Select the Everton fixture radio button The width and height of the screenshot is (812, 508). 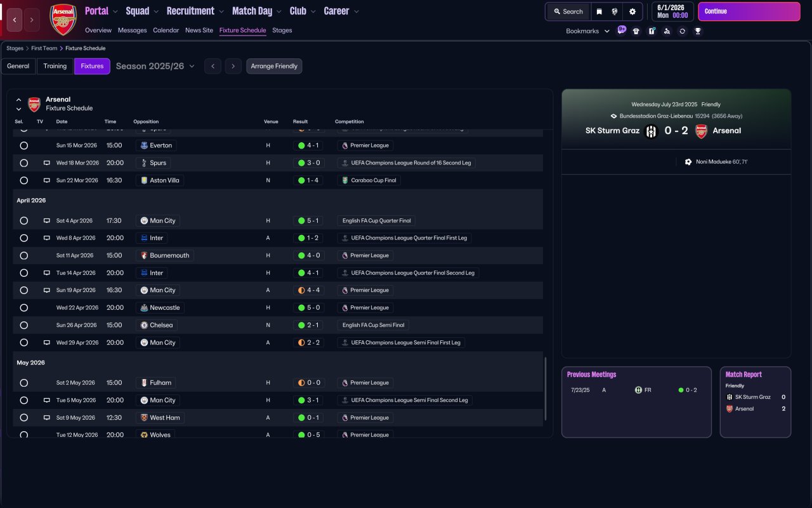[23, 145]
